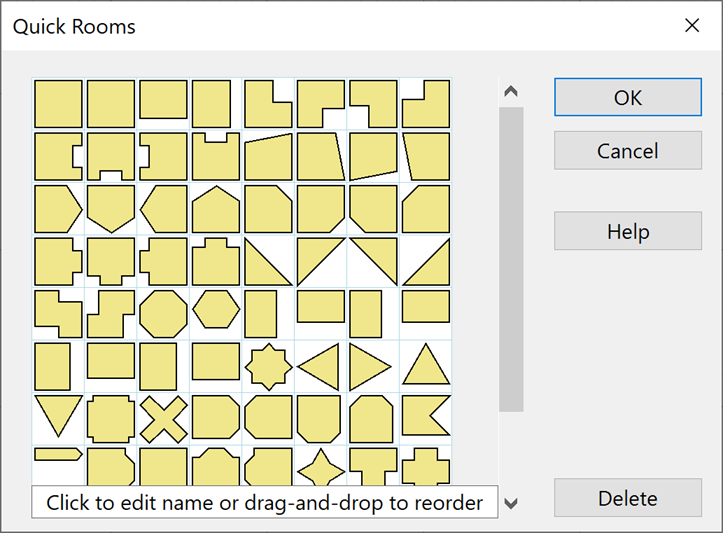Select the left-pointing triangle room
Screen dimensions: 723x533
pos(320,367)
